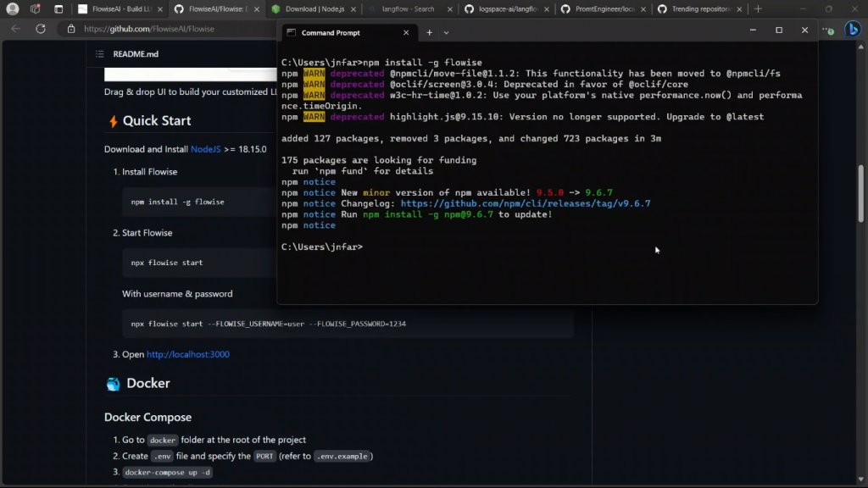
Task: Expand terminal profiles dropdown chevron
Action: coord(446,32)
